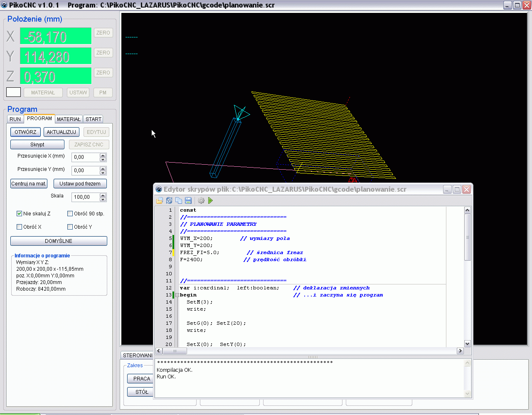The height and width of the screenshot is (415, 532).
Task: Check the 'Obróć Y' option
Action: [x=70, y=227]
